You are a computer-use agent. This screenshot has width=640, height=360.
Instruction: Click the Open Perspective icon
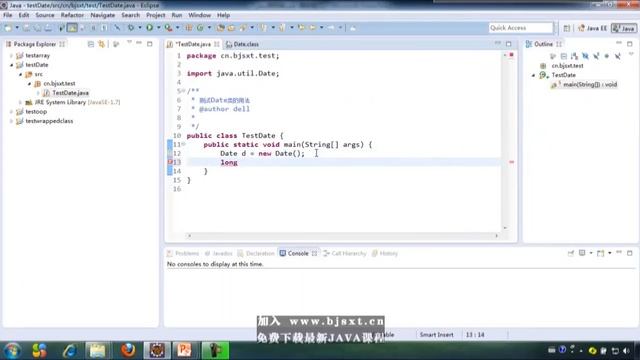coord(567,28)
